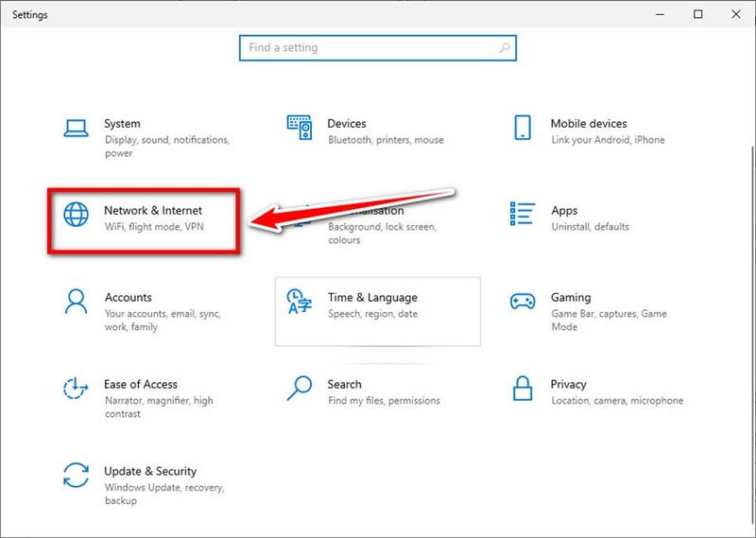Screen dimensions: 756x538
Task: Open the Gaming controller icon
Action: pos(523,302)
